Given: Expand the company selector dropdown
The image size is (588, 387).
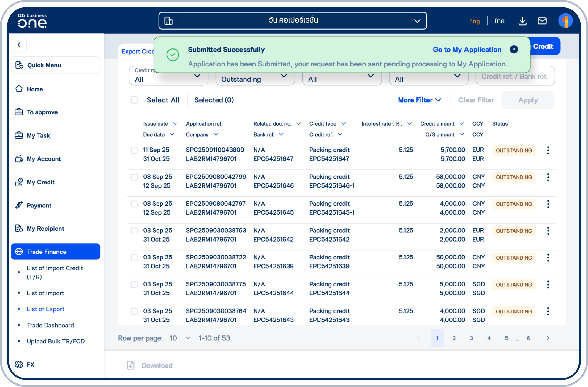Looking at the screenshot, I should [x=417, y=21].
